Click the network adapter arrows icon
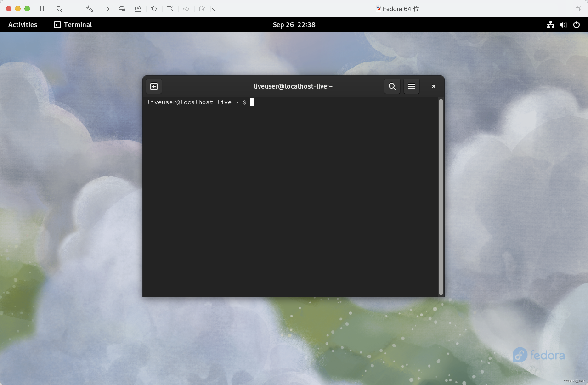Image resolution: width=588 pixels, height=385 pixels. coord(106,9)
